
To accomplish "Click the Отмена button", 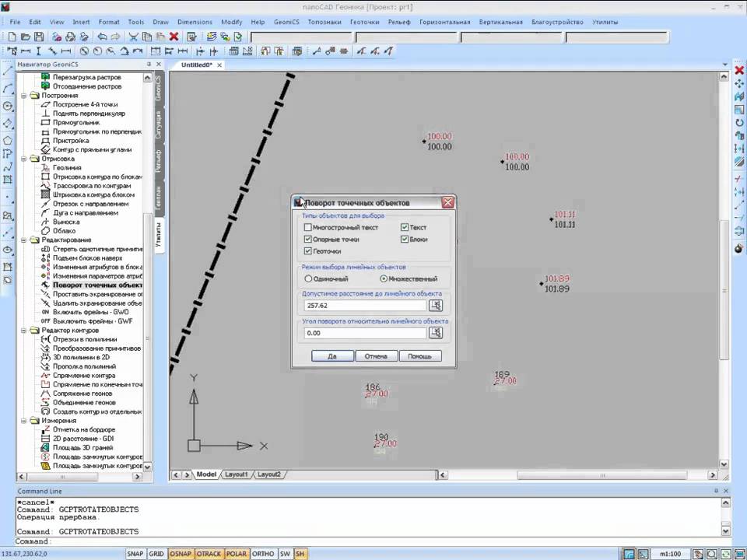I will [376, 356].
